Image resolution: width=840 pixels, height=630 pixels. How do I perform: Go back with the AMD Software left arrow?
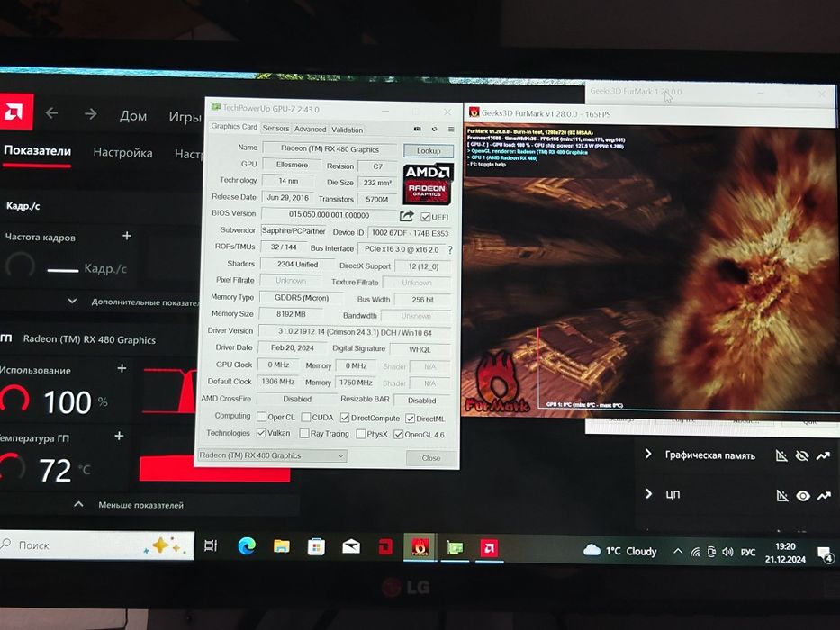pos(51,113)
